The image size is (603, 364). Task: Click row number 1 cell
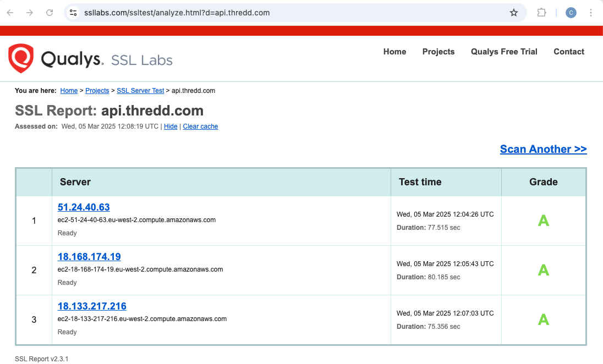34,221
